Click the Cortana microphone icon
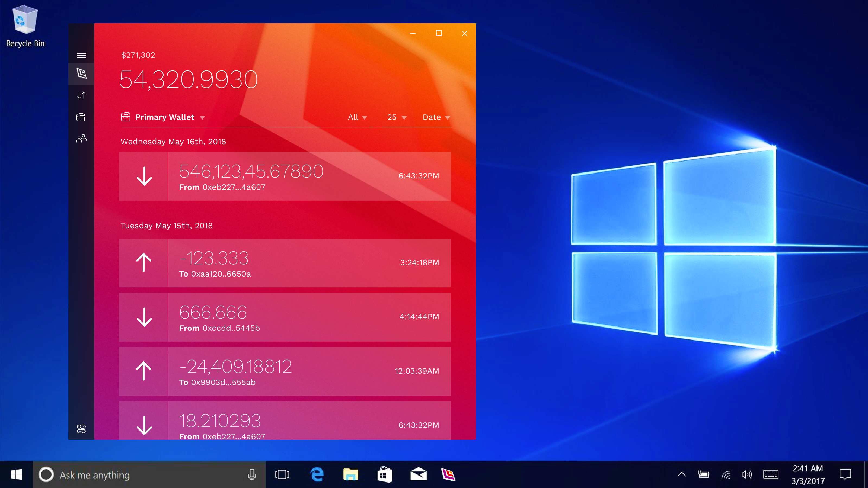The width and height of the screenshot is (868, 488). pyautogui.click(x=252, y=474)
